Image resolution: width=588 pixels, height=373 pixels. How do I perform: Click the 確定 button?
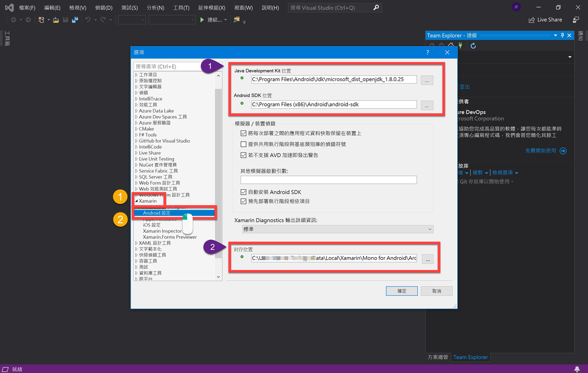(x=402, y=291)
